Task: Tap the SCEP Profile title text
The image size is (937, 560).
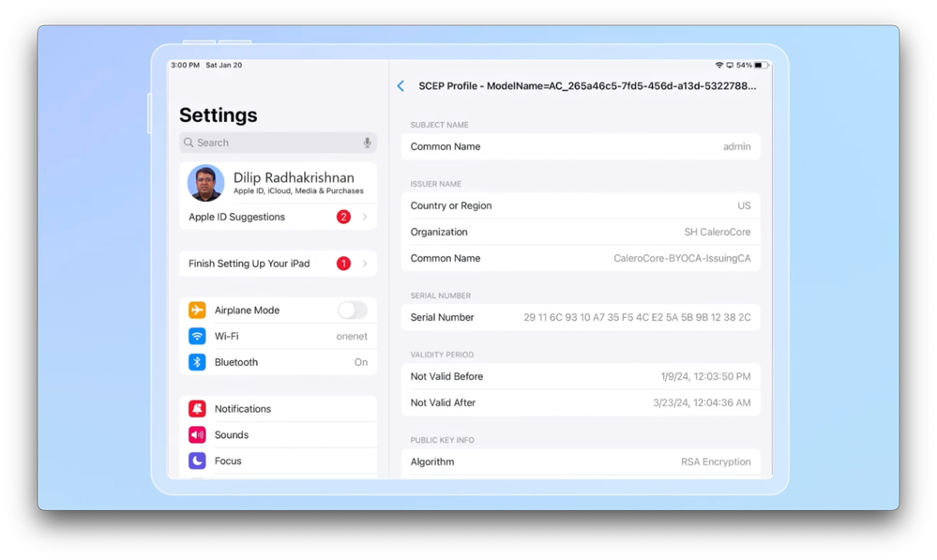Action: pos(587,86)
